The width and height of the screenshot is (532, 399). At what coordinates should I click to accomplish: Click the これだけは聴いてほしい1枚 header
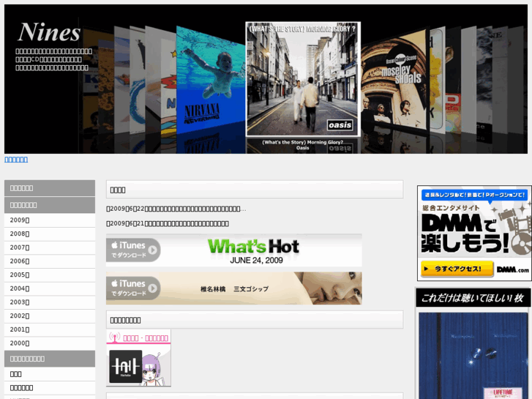[473, 298]
